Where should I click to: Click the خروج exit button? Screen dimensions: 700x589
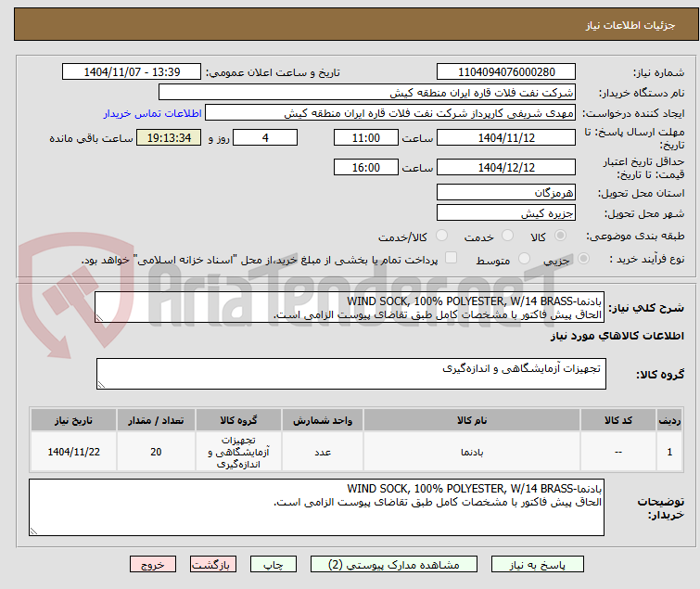(x=153, y=565)
